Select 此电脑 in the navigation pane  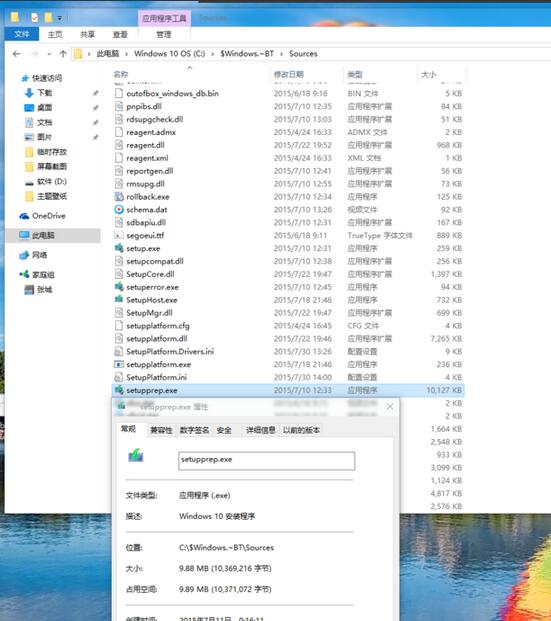(43, 236)
